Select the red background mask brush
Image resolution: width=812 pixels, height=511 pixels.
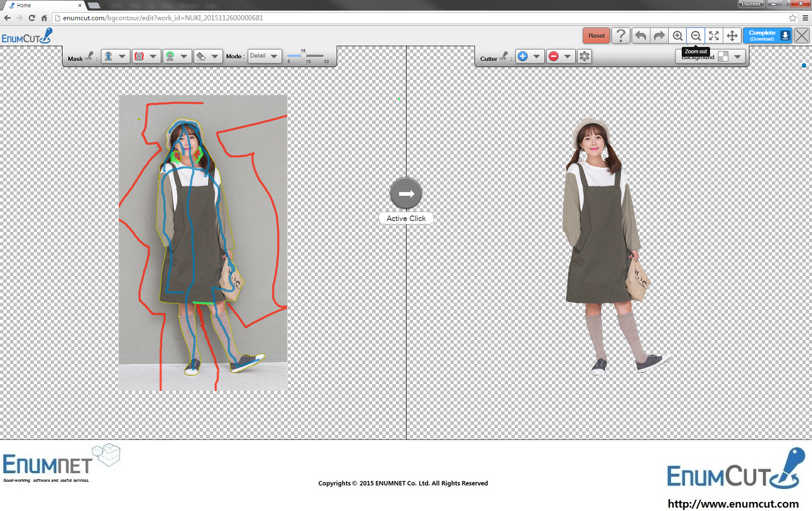point(139,56)
